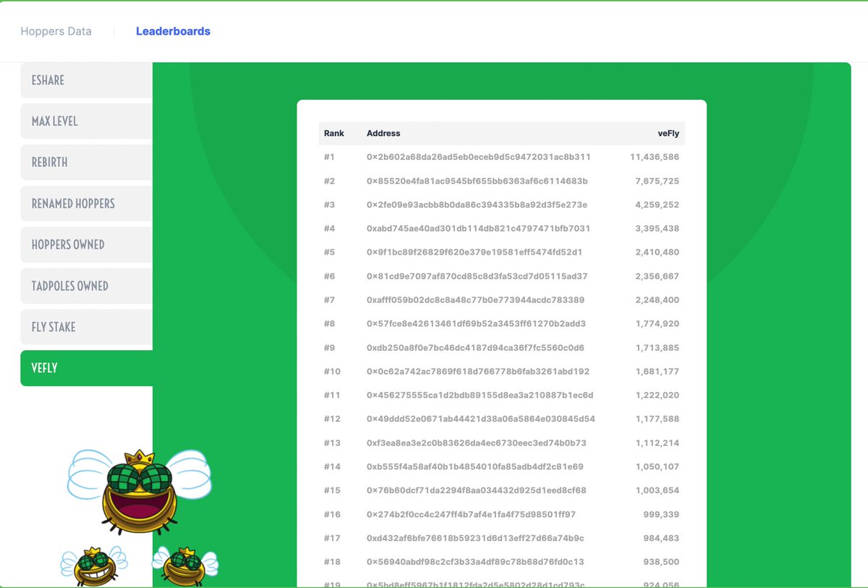
Task: Open the Hoppers Data page
Action: tap(56, 31)
